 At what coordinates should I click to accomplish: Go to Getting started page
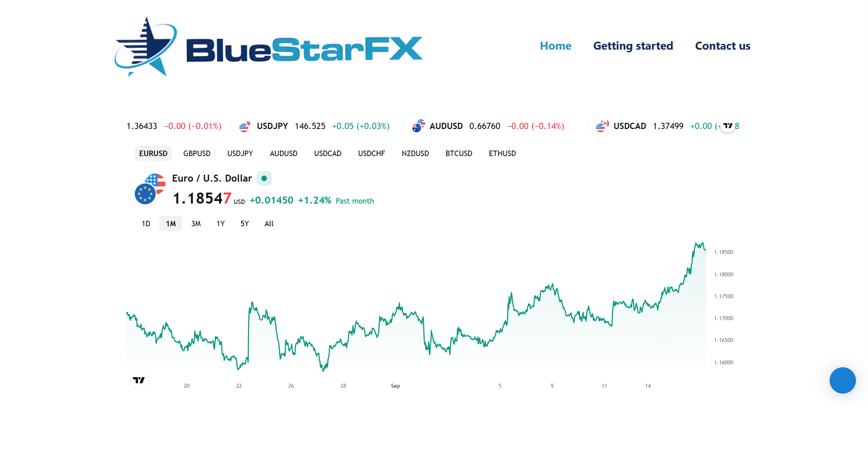coord(633,46)
